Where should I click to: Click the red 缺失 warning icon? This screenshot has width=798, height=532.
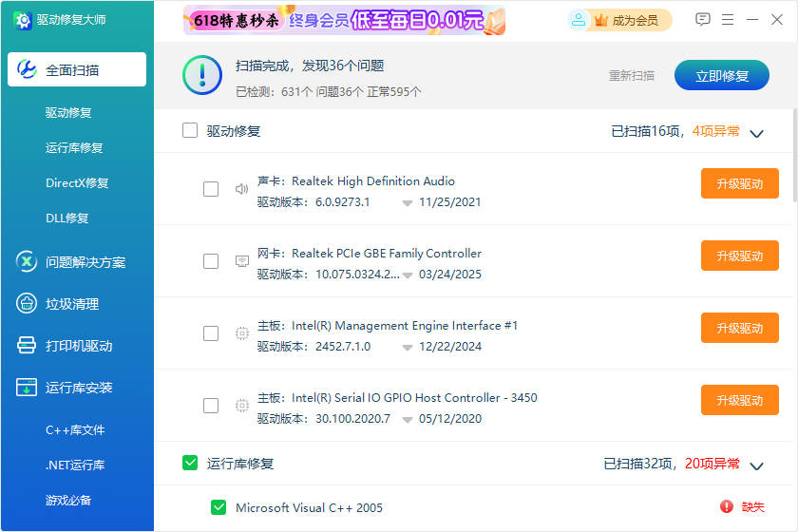(x=726, y=506)
